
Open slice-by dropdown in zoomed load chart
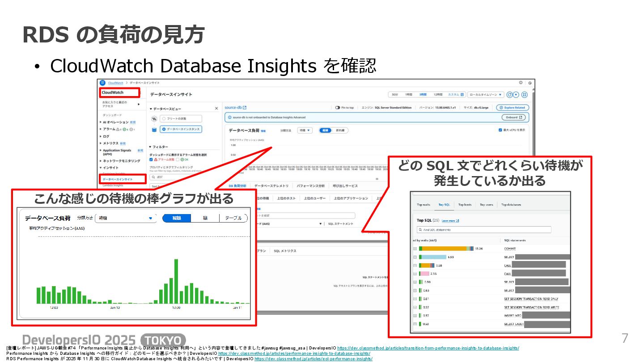pyautogui.click(x=126, y=218)
